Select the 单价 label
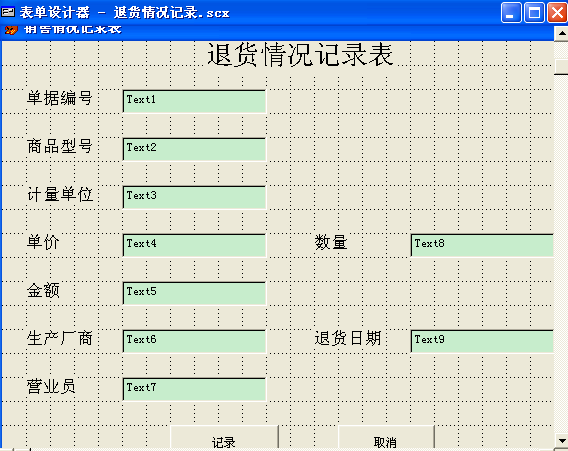This screenshot has height=451, width=568. pos(43,242)
